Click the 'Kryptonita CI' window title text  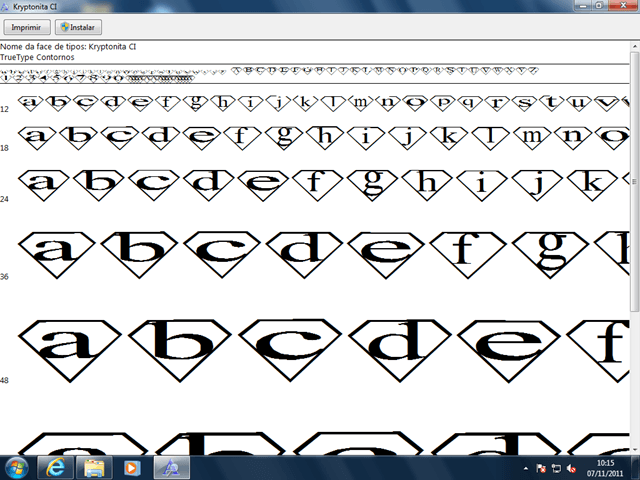click(x=35, y=7)
